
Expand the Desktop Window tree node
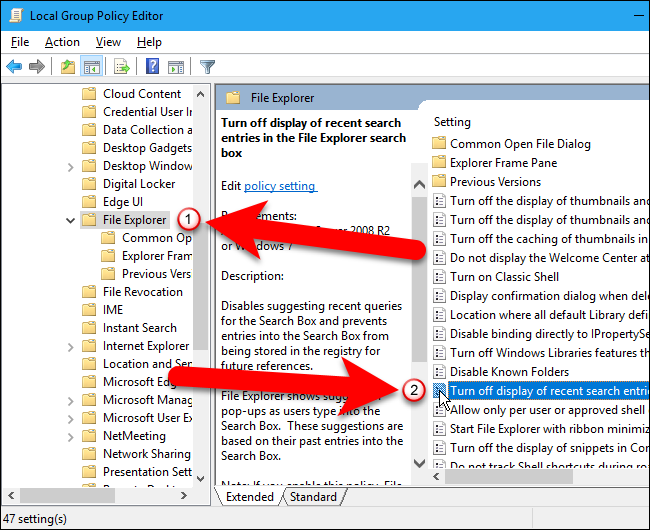70,167
